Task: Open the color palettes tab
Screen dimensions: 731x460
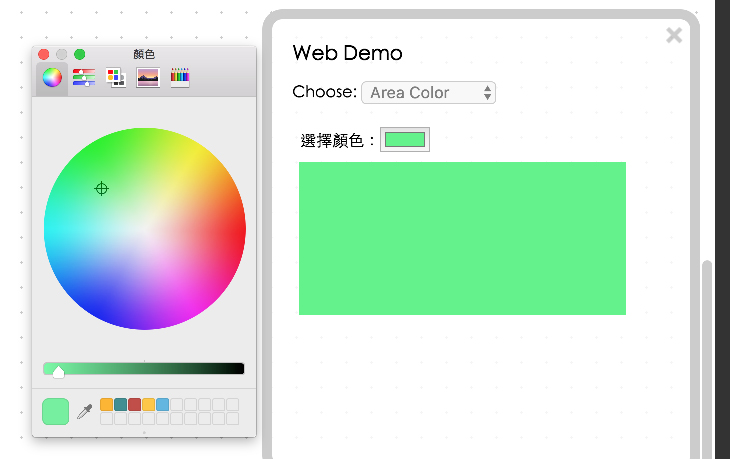Action: point(116,77)
